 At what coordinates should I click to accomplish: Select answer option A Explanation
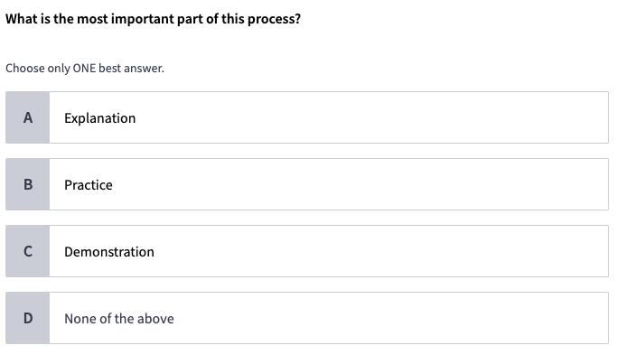[307, 117]
